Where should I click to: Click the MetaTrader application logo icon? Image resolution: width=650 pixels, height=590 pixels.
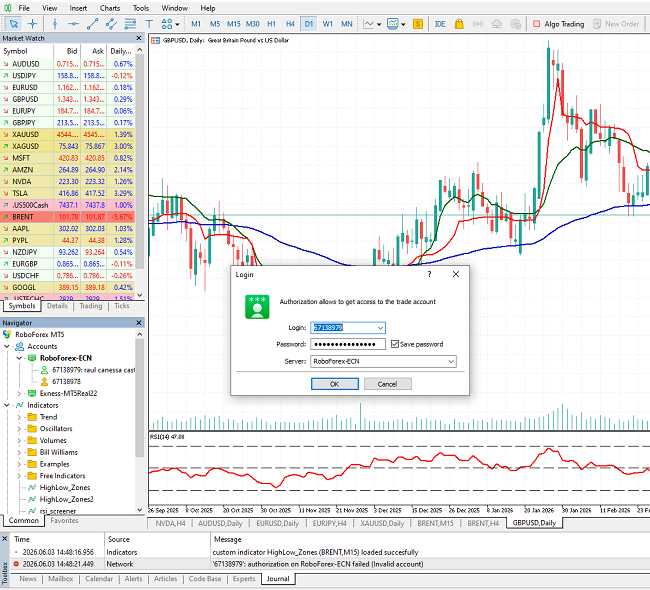point(7,8)
